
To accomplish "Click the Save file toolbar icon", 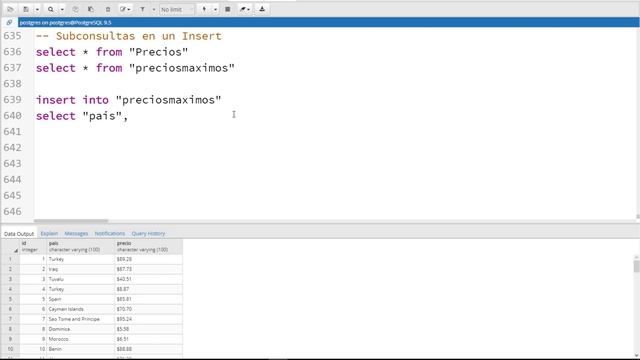I will click(26, 9).
